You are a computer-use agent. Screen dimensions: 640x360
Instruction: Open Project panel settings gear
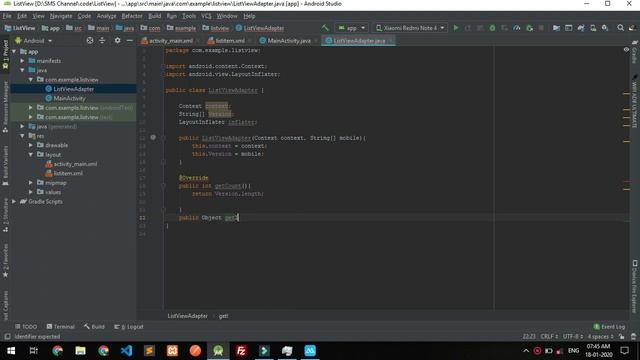(118, 40)
